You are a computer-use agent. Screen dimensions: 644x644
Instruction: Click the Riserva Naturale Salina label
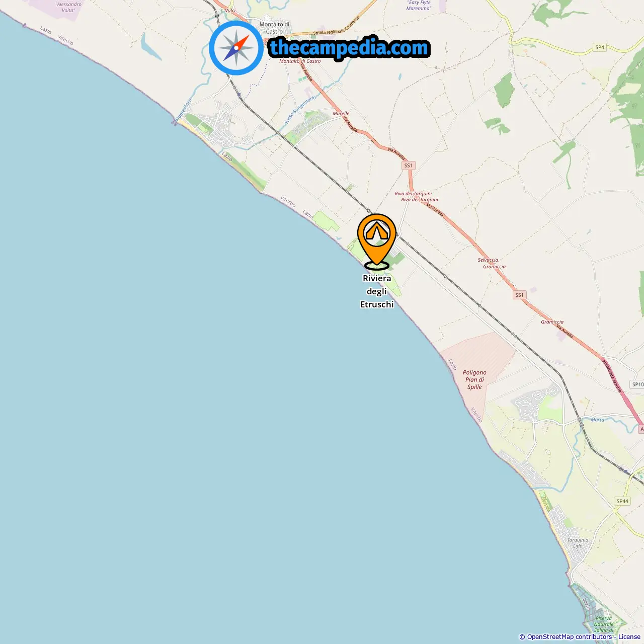coord(604,624)
